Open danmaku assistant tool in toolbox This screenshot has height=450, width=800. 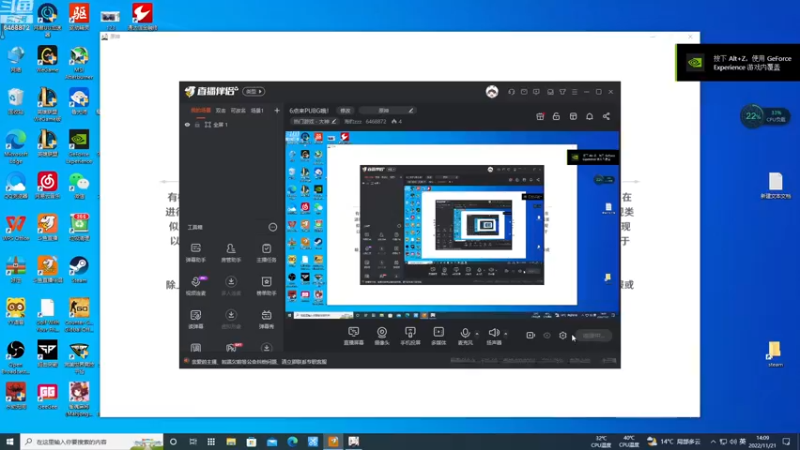[x=195, y=253]
